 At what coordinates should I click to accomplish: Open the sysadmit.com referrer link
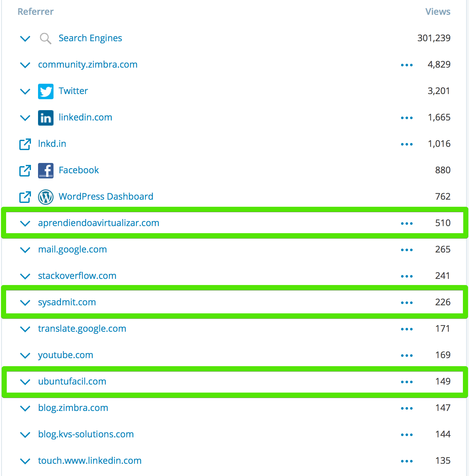67,302
